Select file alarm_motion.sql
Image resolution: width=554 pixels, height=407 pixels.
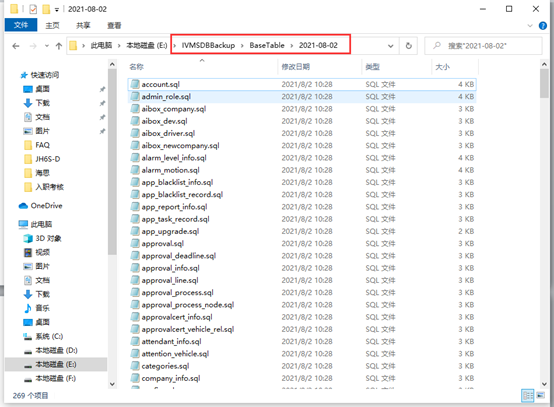pyautogui.click(x=170, y=170)
